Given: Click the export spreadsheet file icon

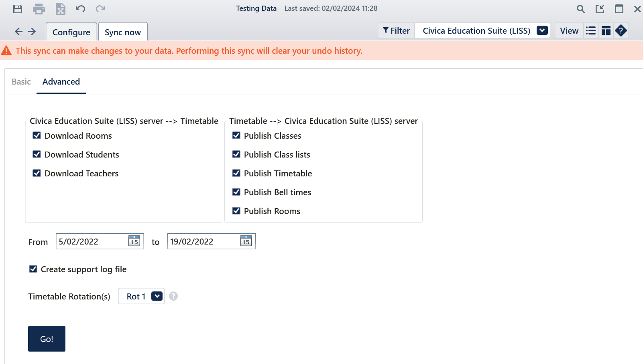Looking at the screenshot, I should 60,9.
